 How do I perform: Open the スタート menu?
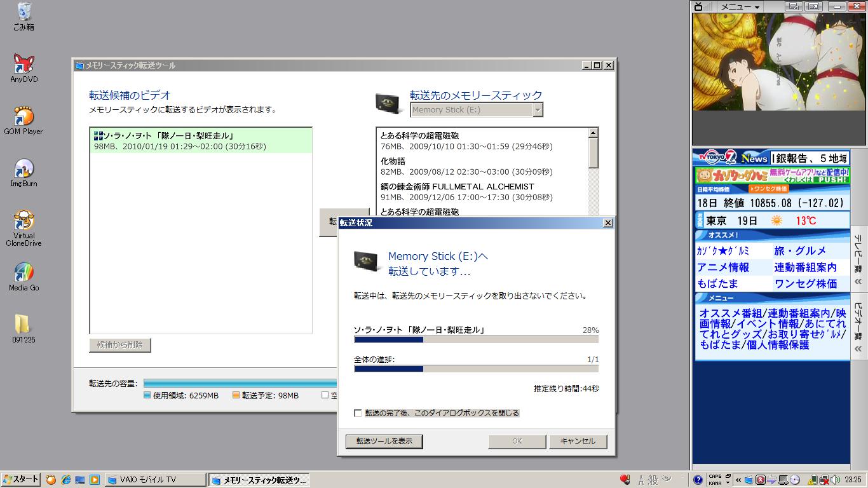(21, 480)
